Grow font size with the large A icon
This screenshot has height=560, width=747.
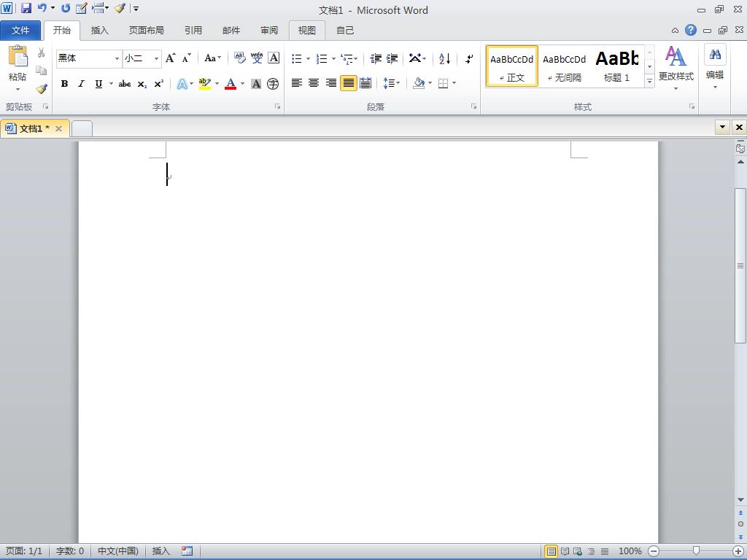pos(170,58)
